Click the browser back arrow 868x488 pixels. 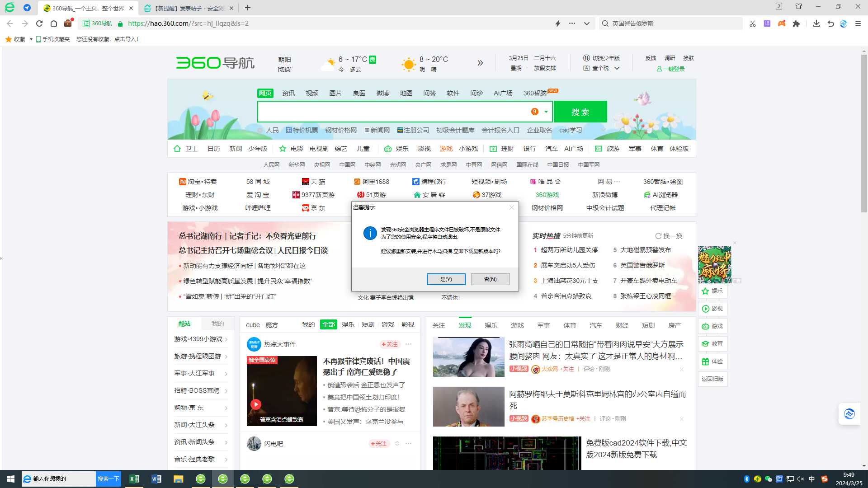[10, 23]
